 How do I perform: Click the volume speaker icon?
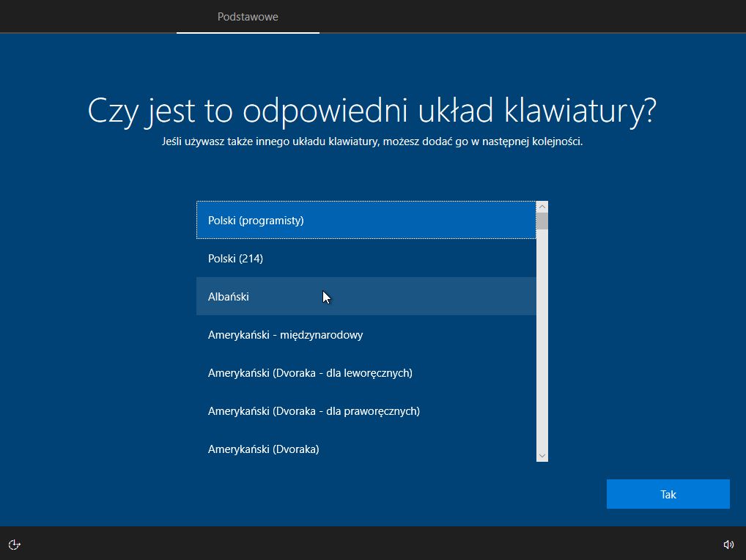(x=728, y=545)
